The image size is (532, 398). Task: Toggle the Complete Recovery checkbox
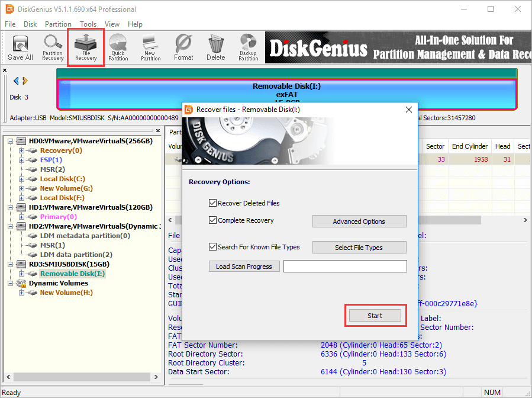213,220
